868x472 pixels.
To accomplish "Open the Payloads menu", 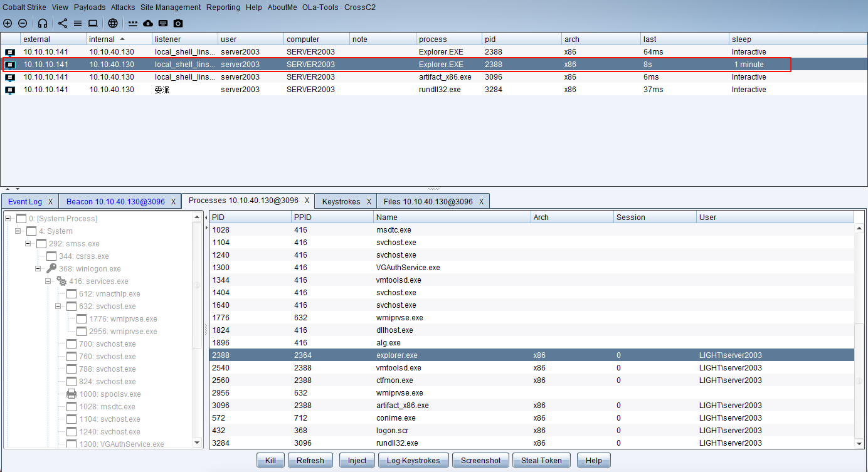I will (90, 8).
